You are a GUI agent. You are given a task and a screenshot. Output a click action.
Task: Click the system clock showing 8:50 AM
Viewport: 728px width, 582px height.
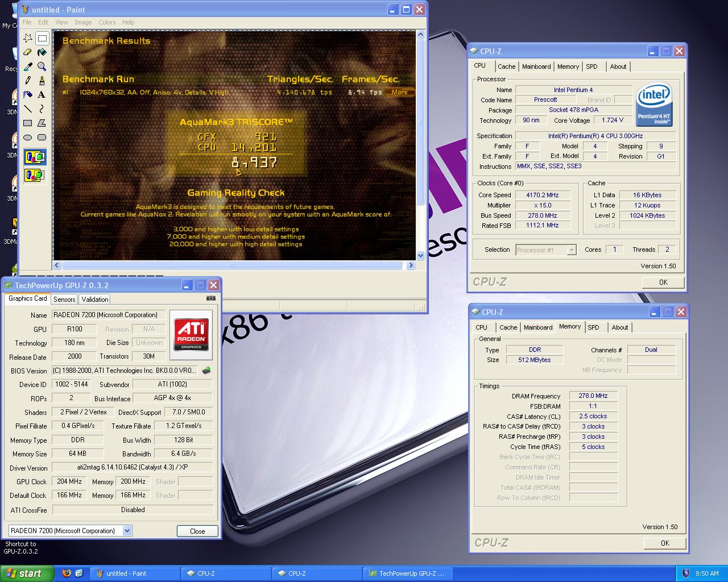coord(707,573)
